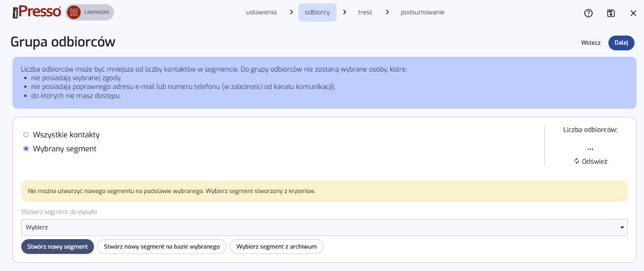Image resolution: width=644 pixels, height=271 pixels.
Task: Click chevron arrow after ustawienia step
Action: click(x=291, y=12)
